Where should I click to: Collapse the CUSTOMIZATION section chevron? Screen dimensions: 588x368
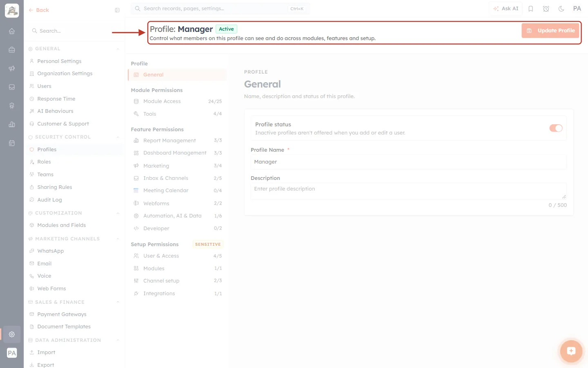click(118, 213)
